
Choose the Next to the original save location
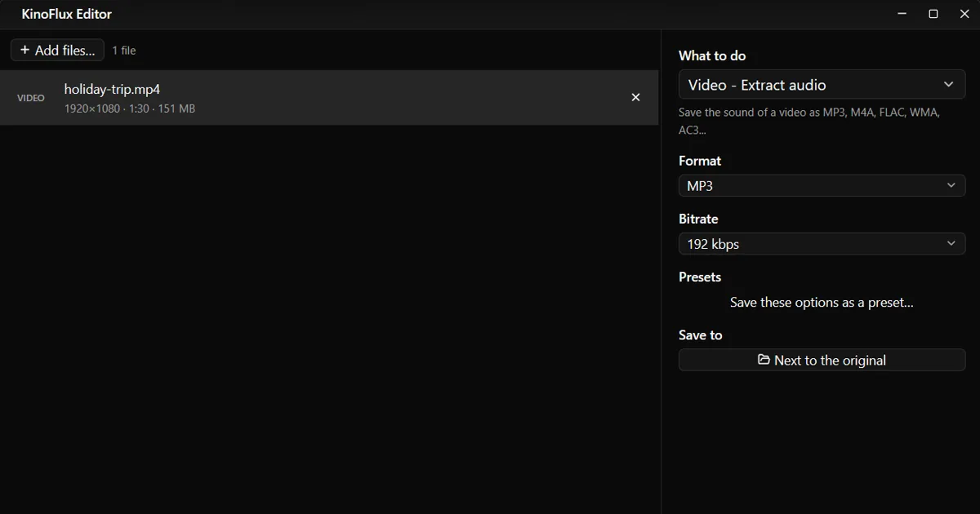click(x=822, y=360)
